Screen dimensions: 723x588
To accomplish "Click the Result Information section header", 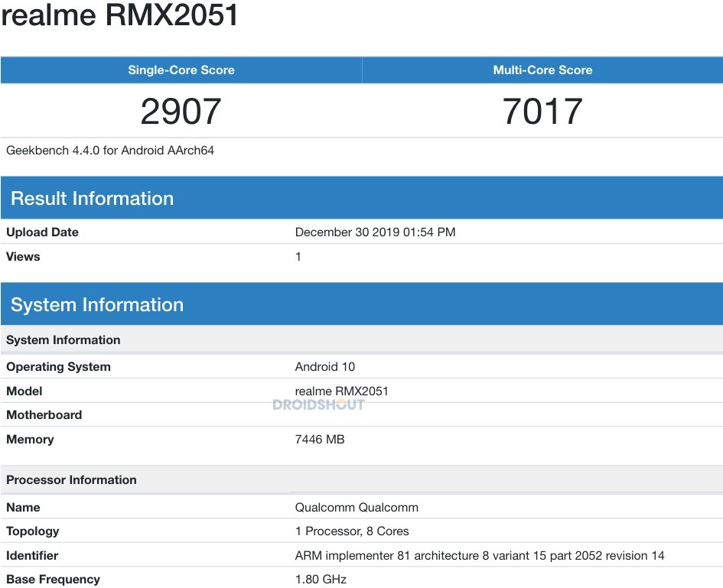I will tap(92, 199).
